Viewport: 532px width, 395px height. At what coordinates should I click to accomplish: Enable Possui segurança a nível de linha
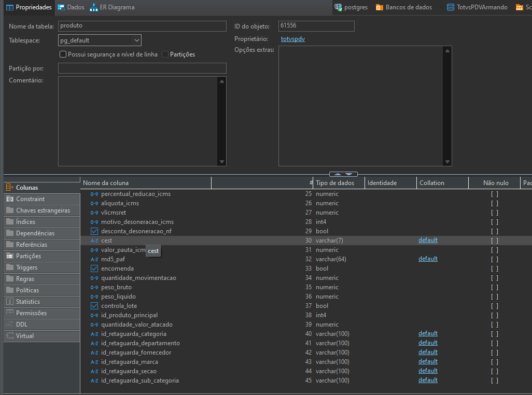63,54
